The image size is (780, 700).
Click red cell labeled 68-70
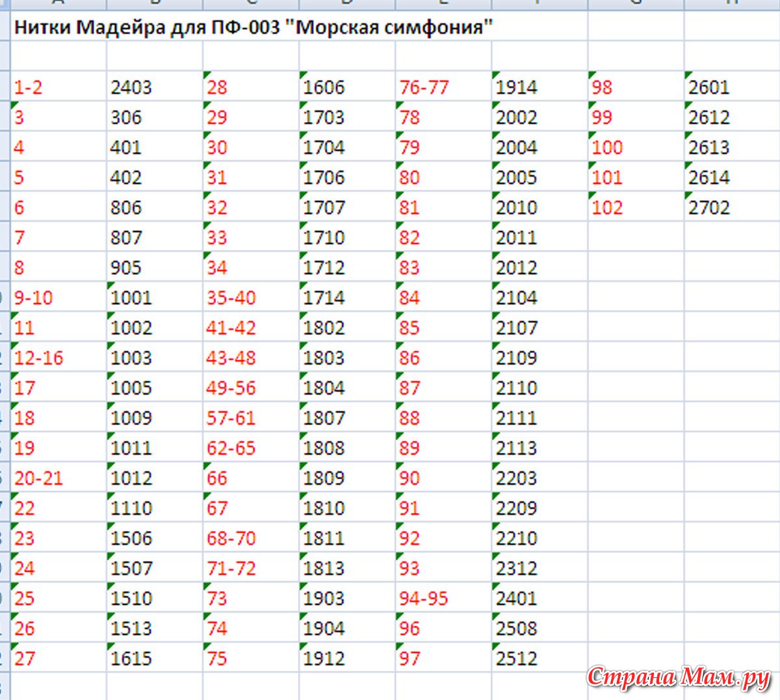coord(251,538)
